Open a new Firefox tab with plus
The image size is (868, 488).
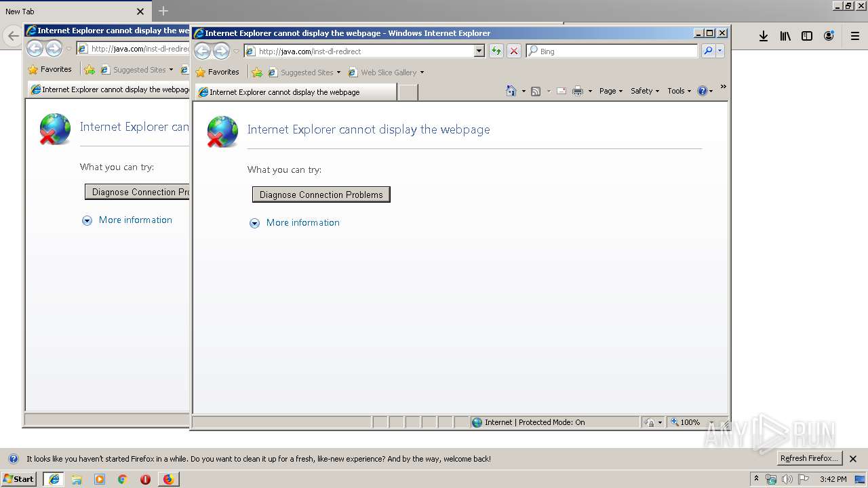click(163, 11)
